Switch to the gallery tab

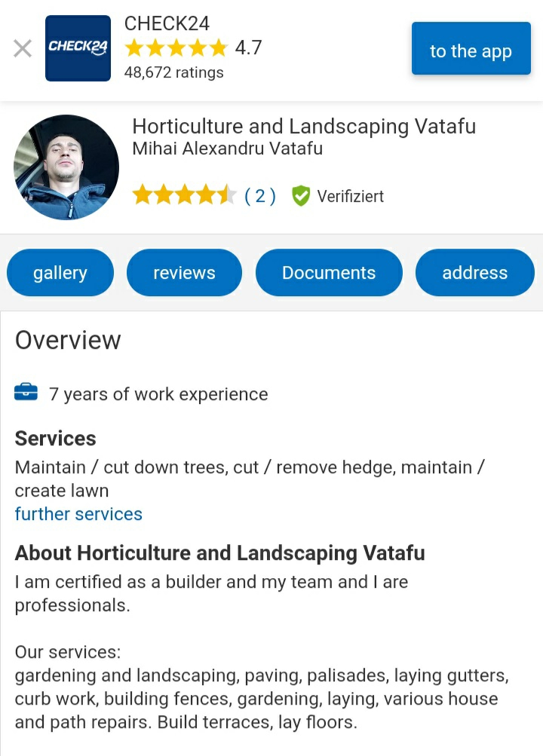(60, 273)
